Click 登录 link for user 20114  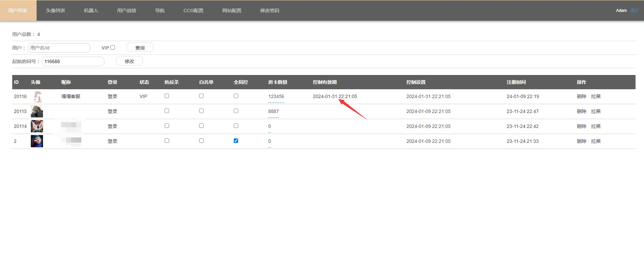click(x=112, y=126)
